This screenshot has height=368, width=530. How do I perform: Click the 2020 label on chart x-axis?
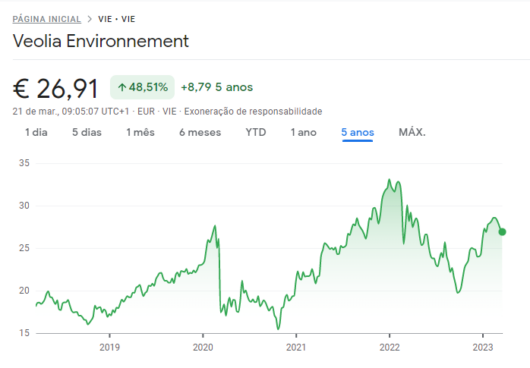tap(203, 347)
